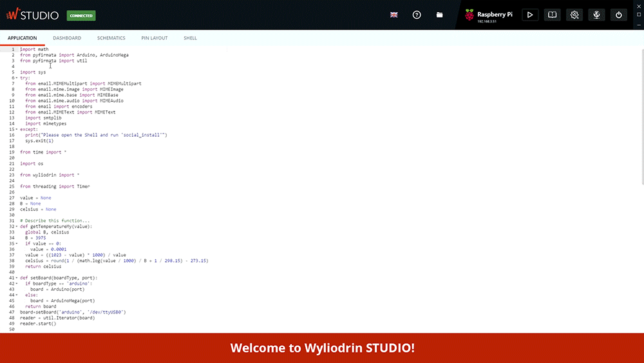Change language using the UK flag icon
This screenshot has height=363, width=644.
[x=394, y=15]
